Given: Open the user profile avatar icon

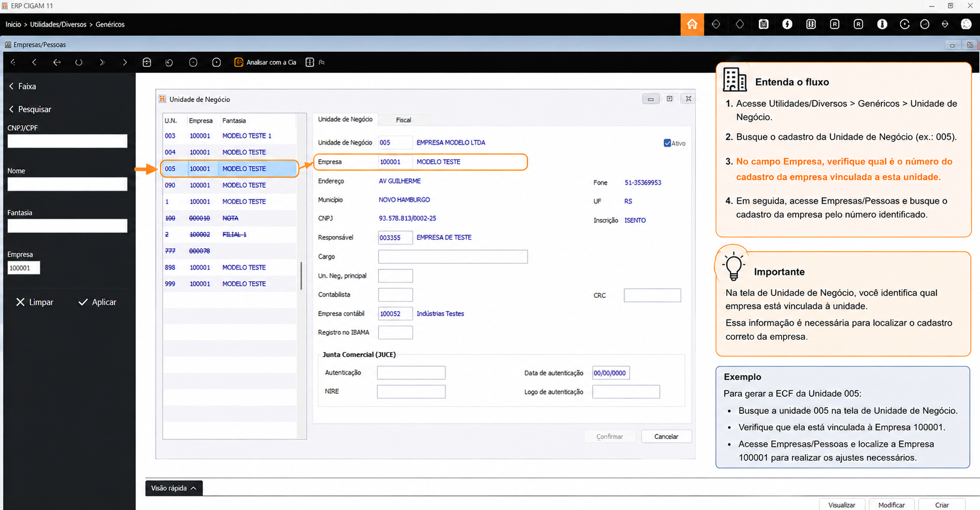Looking at the screenshot, I should point(966,24).
